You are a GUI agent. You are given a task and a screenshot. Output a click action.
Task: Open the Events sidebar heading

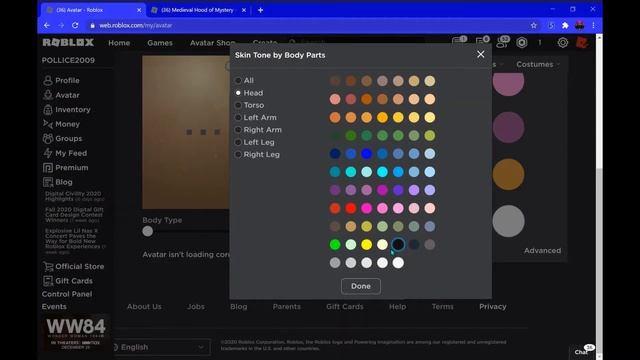pos(54,307)
